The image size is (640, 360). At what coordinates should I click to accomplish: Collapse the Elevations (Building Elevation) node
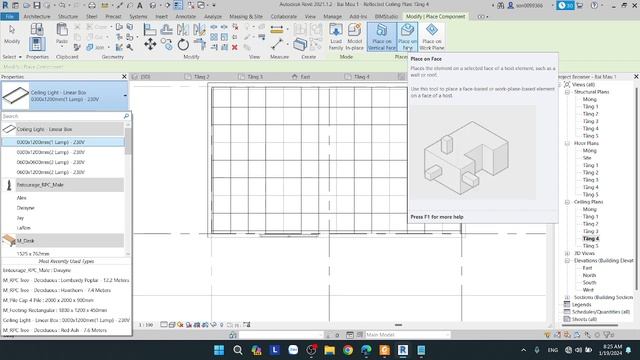tap(567, 260)
